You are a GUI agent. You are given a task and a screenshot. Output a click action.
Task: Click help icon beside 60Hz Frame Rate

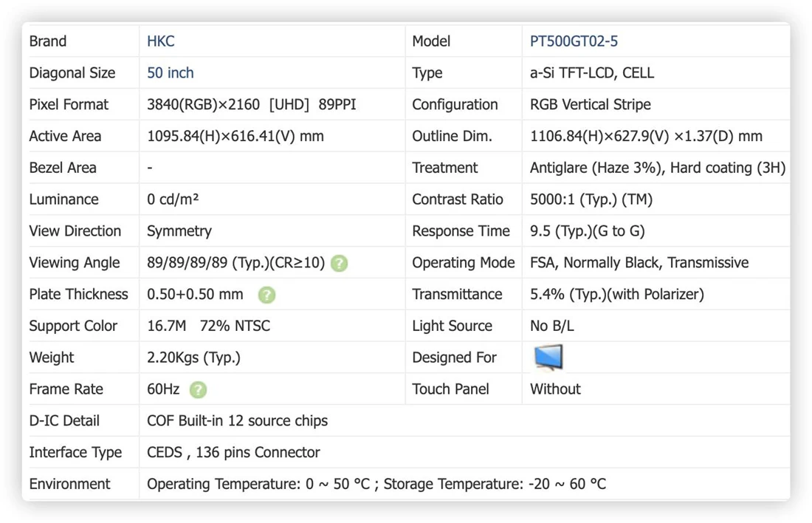(198, 390)
